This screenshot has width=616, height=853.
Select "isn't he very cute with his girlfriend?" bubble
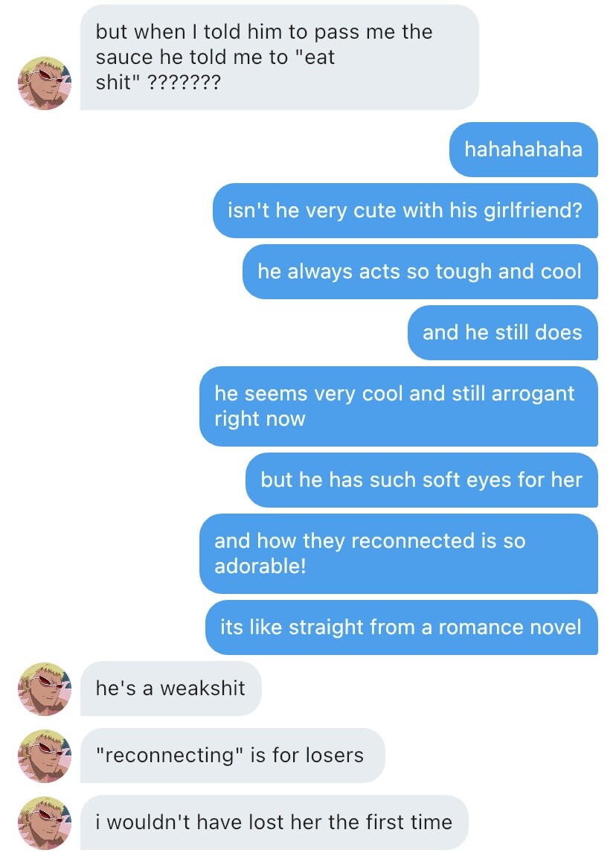click(405, 211)
